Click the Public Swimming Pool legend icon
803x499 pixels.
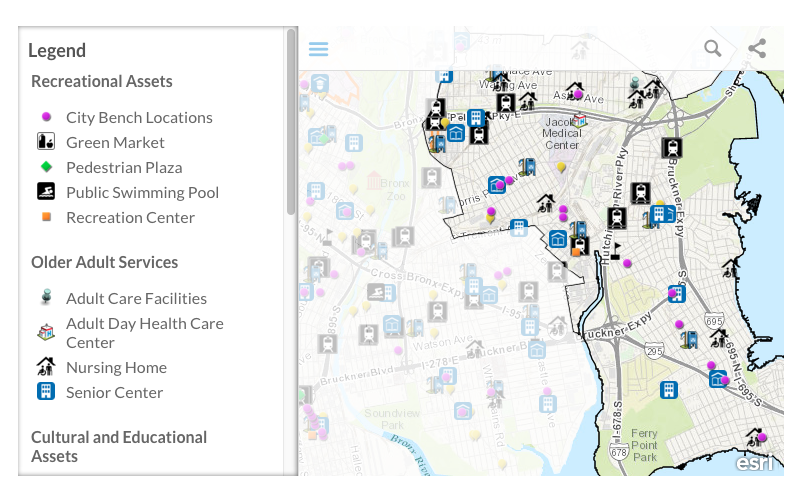point(45,192)
